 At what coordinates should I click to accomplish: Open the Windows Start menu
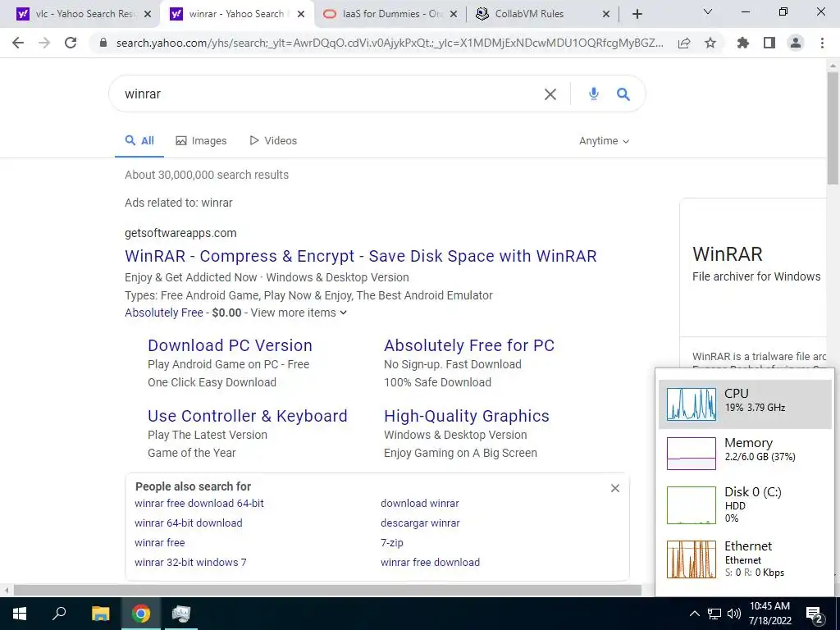point(20,614)
